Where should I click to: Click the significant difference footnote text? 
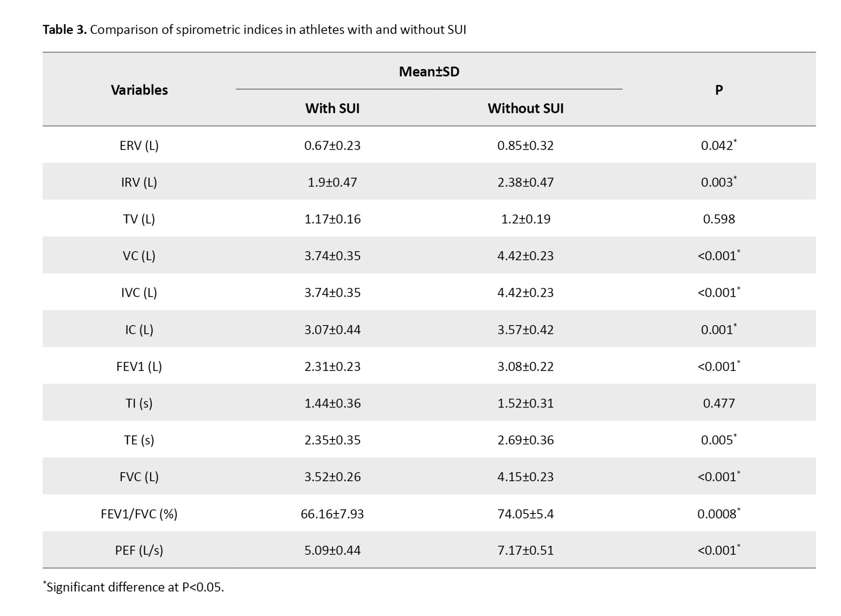[x=135, y=587]
